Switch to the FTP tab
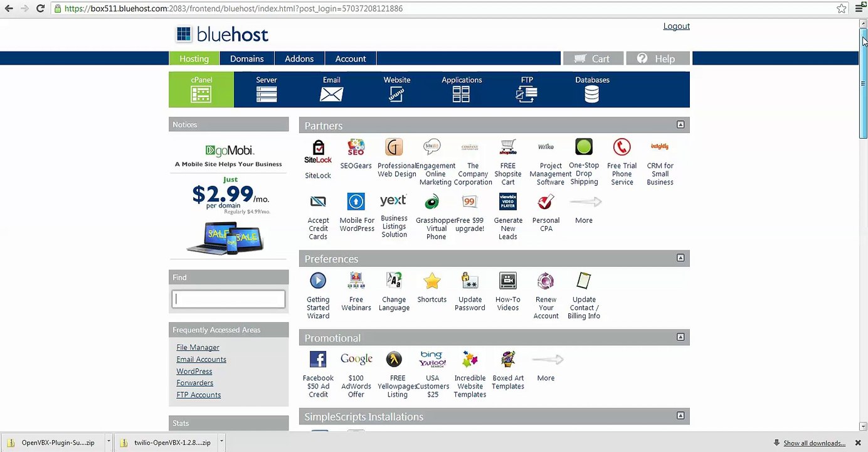Screen dimensions: 868x452 pyautogui.click(x=527, y=89)
